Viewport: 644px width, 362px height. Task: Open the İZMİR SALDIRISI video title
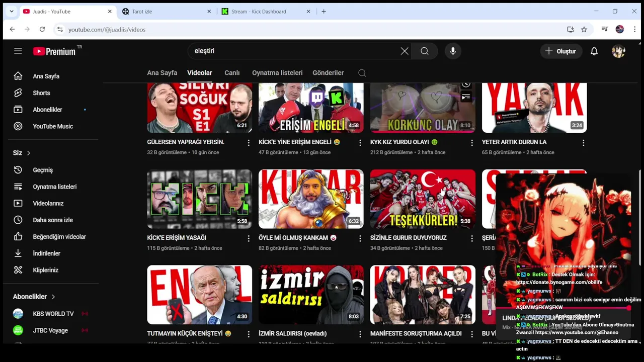point(293,333)
